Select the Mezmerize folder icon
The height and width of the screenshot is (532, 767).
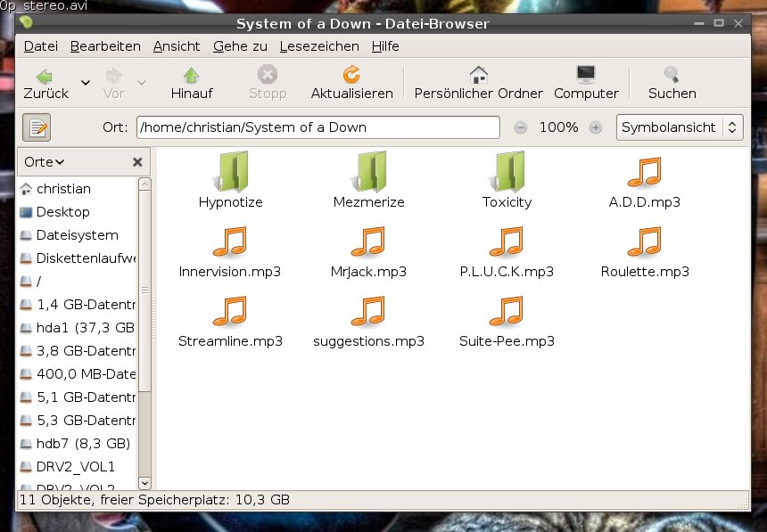click(x=369, y=171)
